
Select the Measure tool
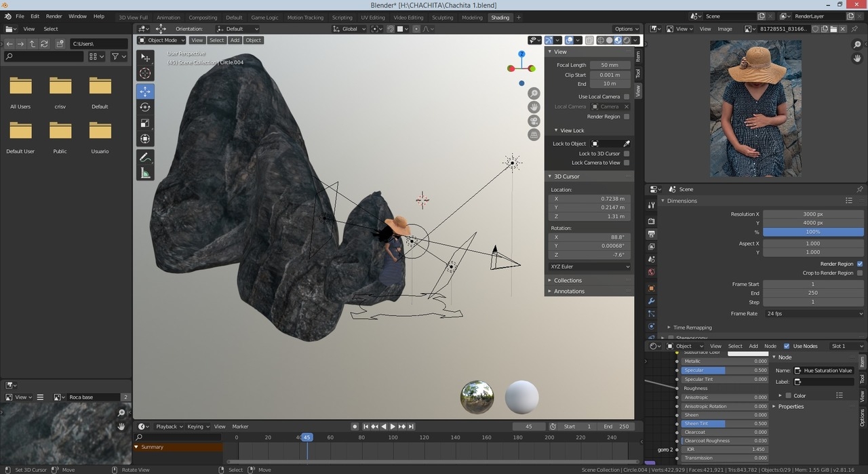pyautogui.click(x=145, y=173)
